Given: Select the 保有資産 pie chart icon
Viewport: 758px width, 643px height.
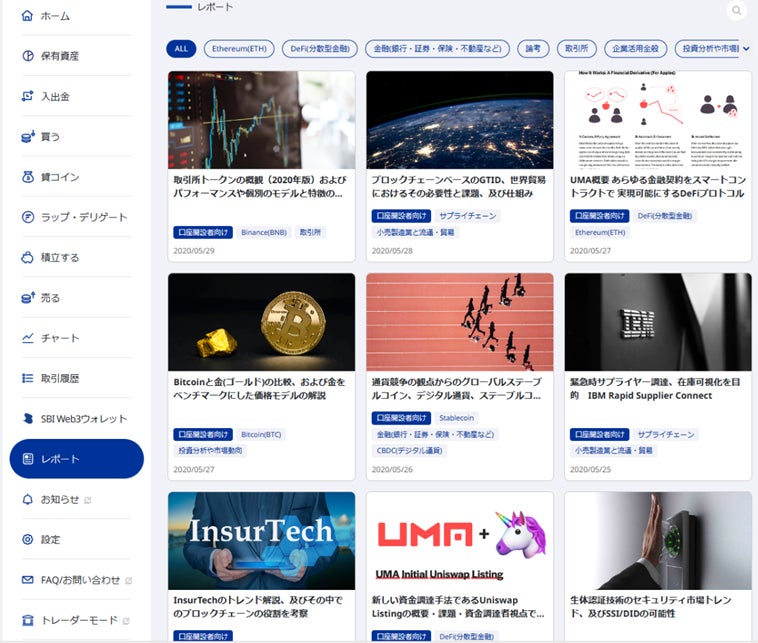Looking at the screenshot, I should [28, 56].
